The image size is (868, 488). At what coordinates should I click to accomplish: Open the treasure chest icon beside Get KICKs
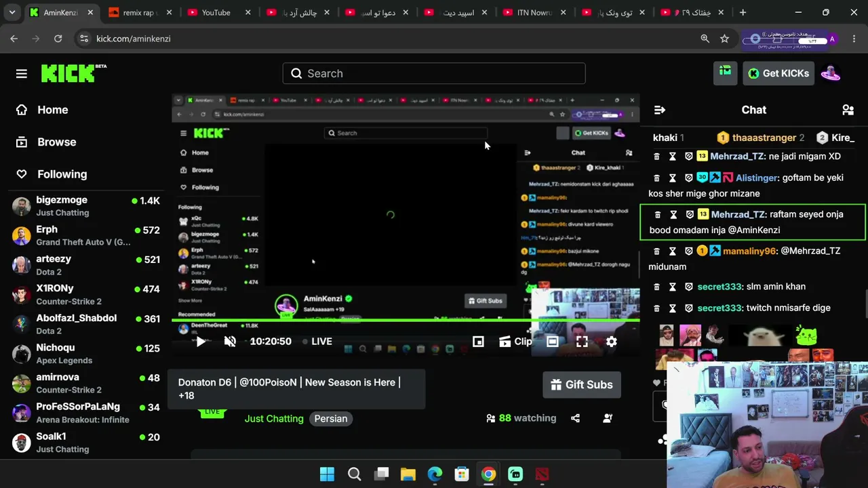click(725, 73)
